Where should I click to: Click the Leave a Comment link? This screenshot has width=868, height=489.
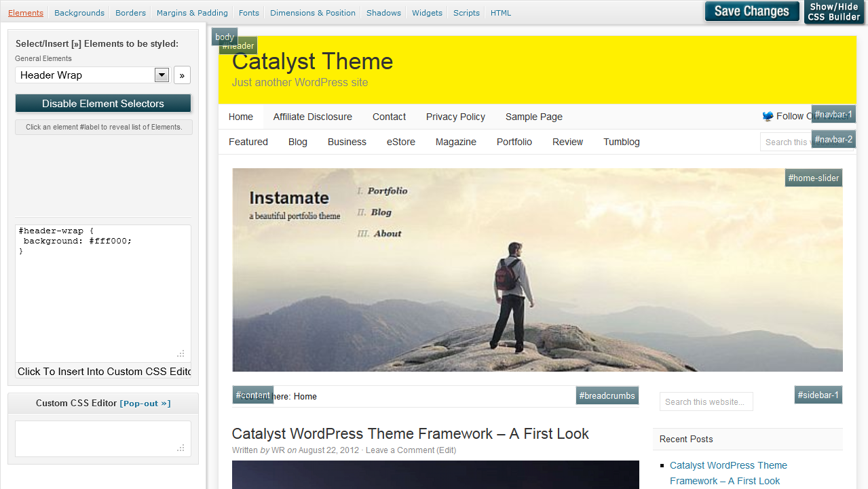pyautogui.click(x=400, y=450)
